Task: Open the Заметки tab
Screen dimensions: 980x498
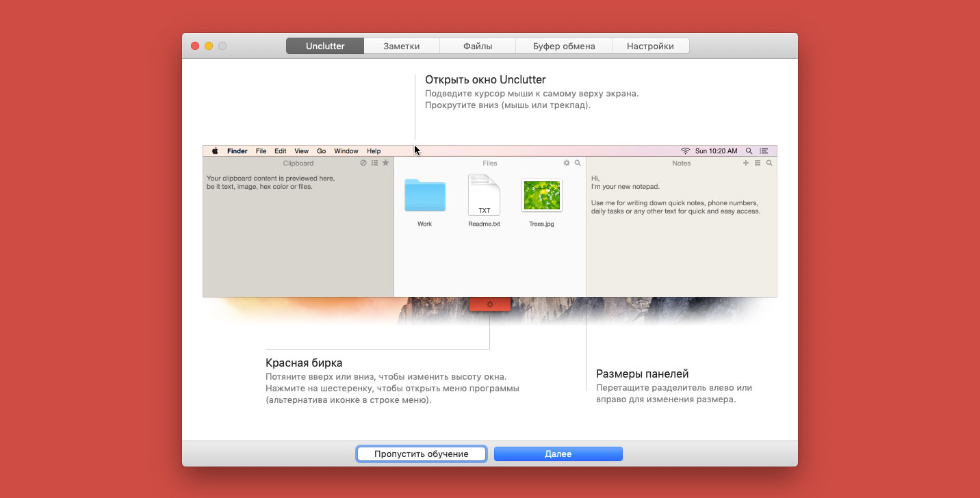Action: click(x=402, y=47)
